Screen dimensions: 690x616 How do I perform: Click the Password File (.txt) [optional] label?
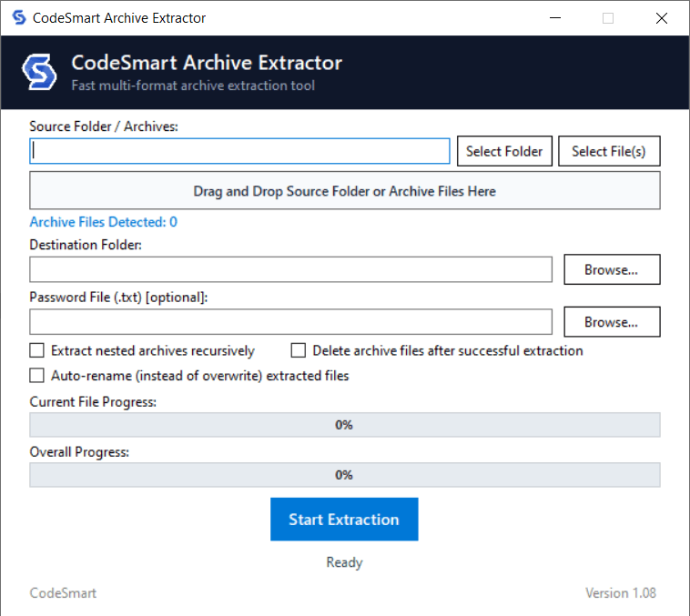pyautogui.click(x=119, y=297)
